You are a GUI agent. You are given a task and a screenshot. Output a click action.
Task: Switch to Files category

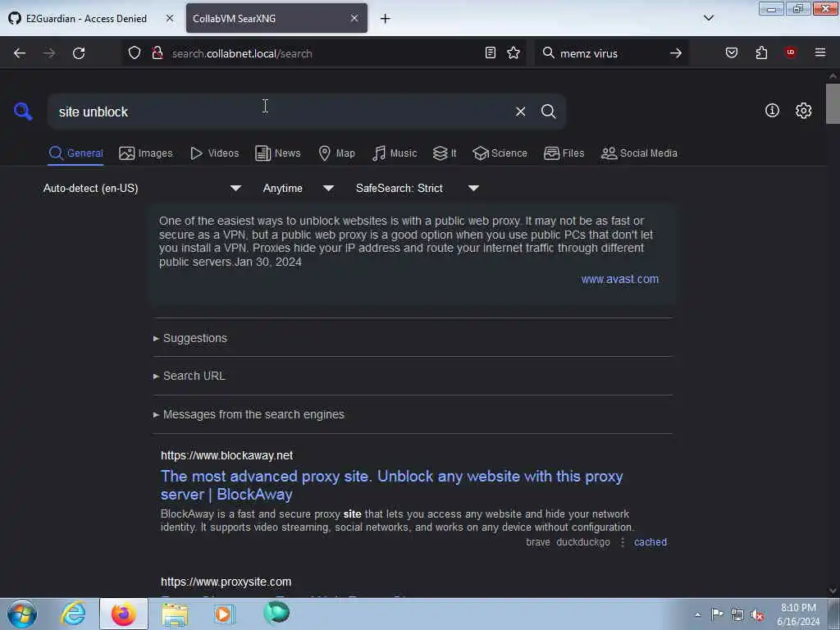pyautogui.click(x=564, y=153)
